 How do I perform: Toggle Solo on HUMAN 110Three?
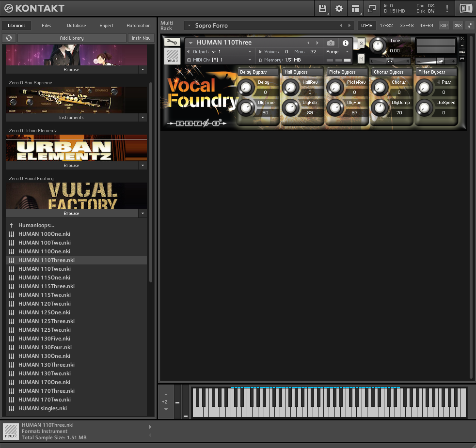click(x=361, y=44)
